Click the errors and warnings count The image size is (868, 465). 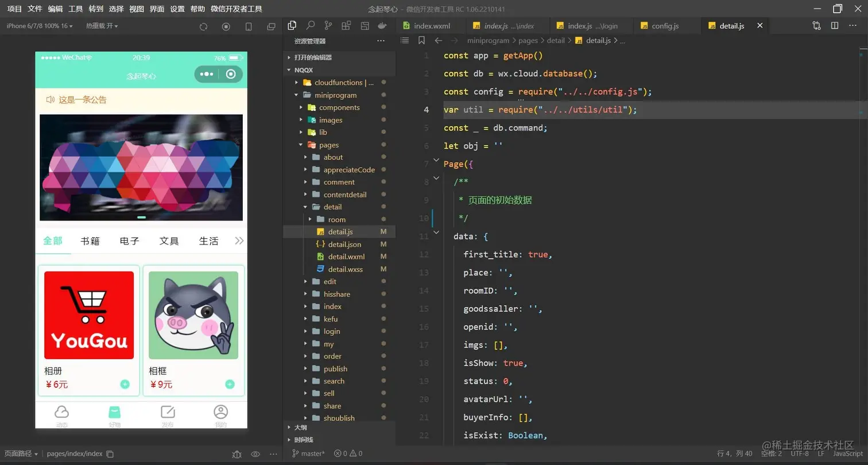coord(348,454)
